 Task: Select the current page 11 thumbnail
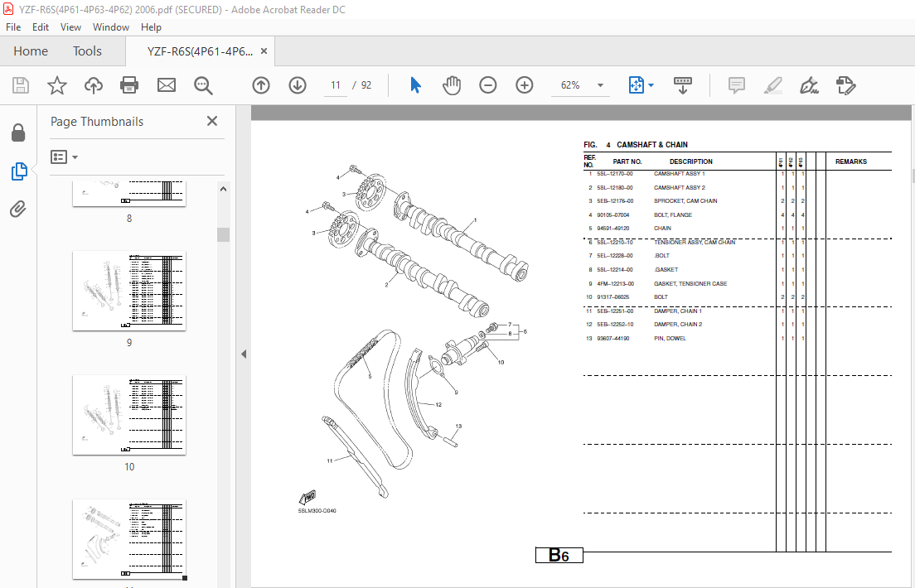(129, 539)
